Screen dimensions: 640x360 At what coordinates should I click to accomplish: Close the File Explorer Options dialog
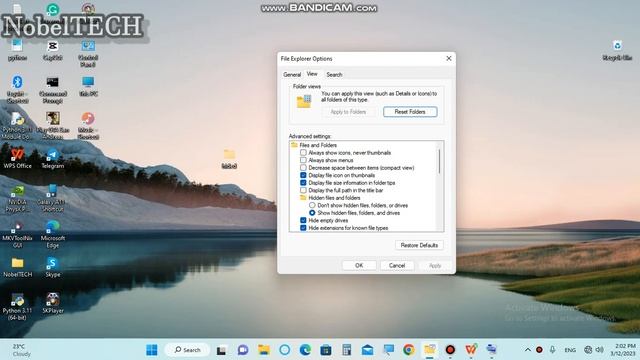click(x=449, y=58)
